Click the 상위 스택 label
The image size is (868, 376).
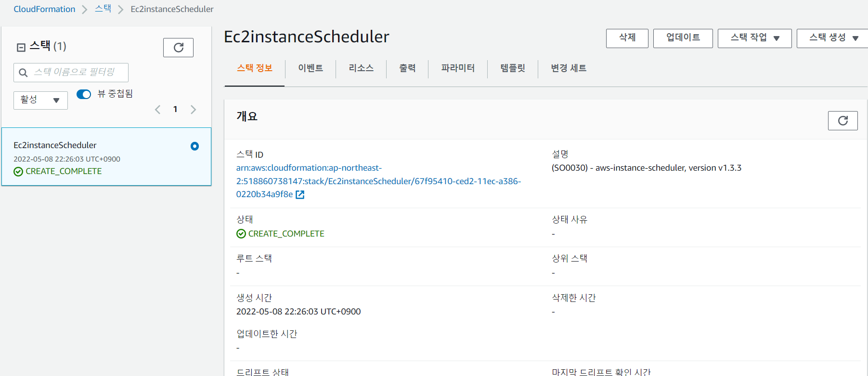[570, 259]
